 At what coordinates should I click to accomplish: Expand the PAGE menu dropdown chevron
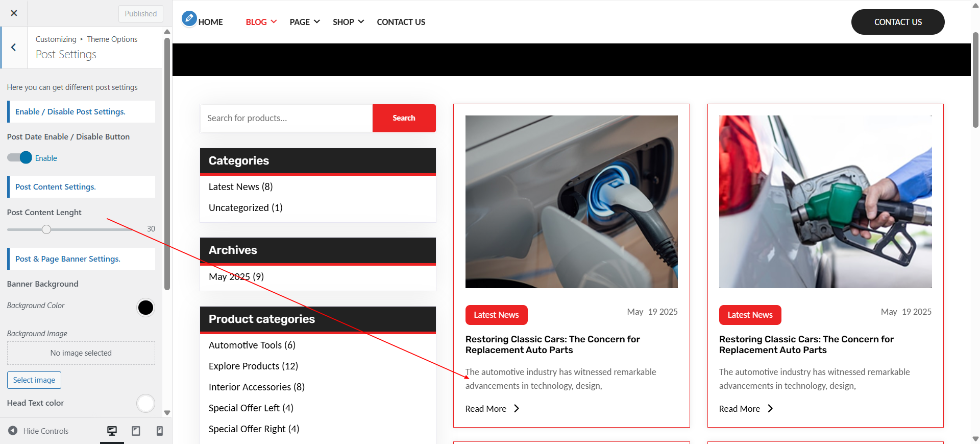[x=317, y=21]
